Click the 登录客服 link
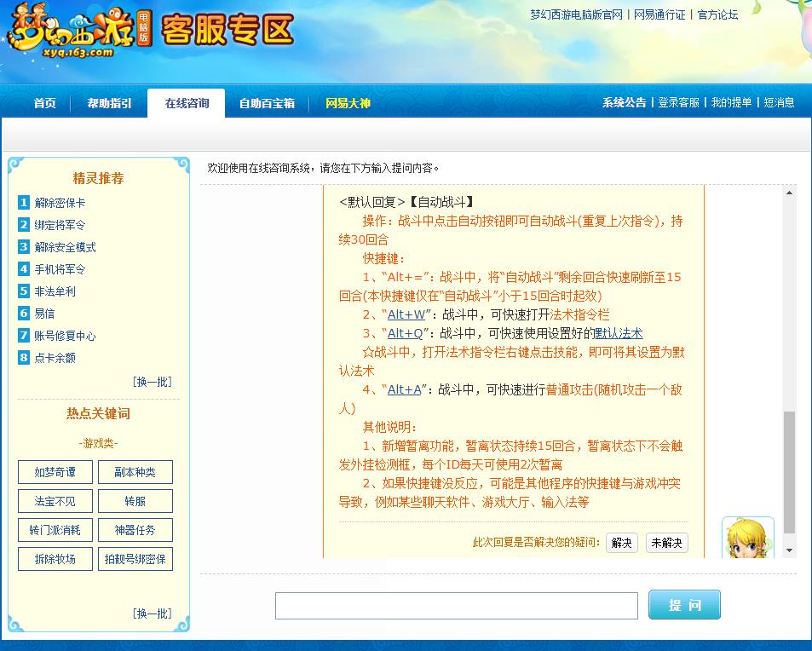This screenshot has height=651, width=812. pyautogui.click(x=678, y=101)
